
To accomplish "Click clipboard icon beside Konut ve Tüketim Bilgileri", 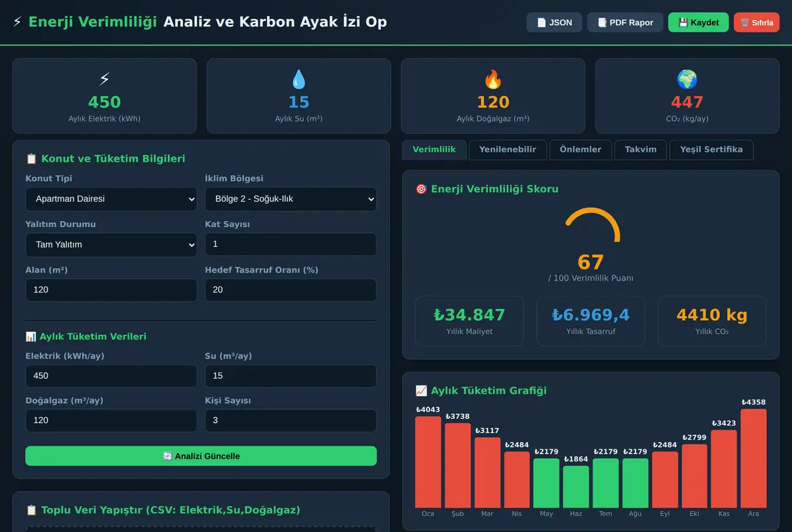I will (31, 158).
